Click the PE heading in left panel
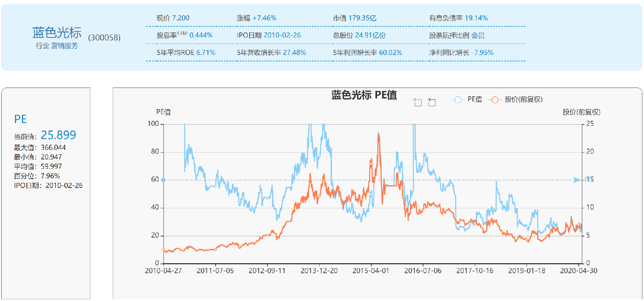The width and height of the screenshot is (644, 301). (x=20, y=119)
